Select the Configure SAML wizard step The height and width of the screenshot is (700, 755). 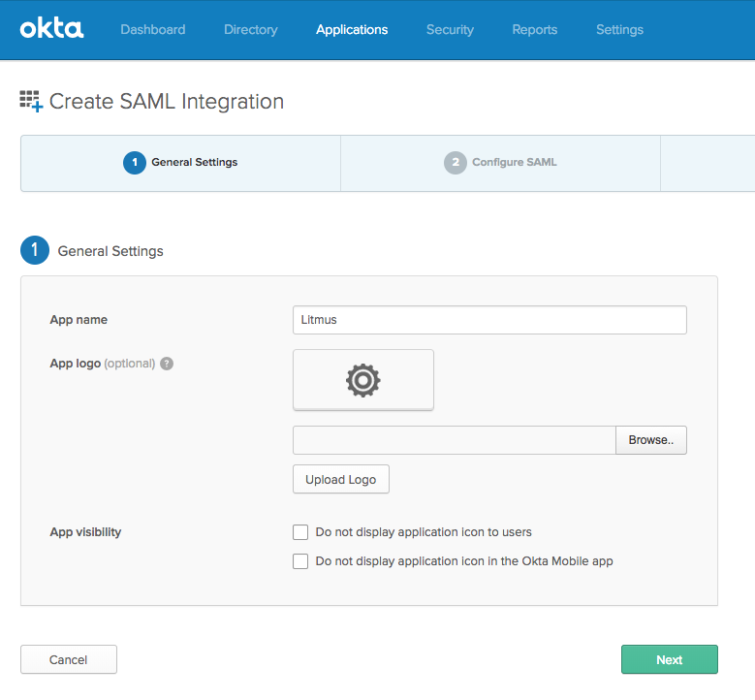(x=500, y=163)
